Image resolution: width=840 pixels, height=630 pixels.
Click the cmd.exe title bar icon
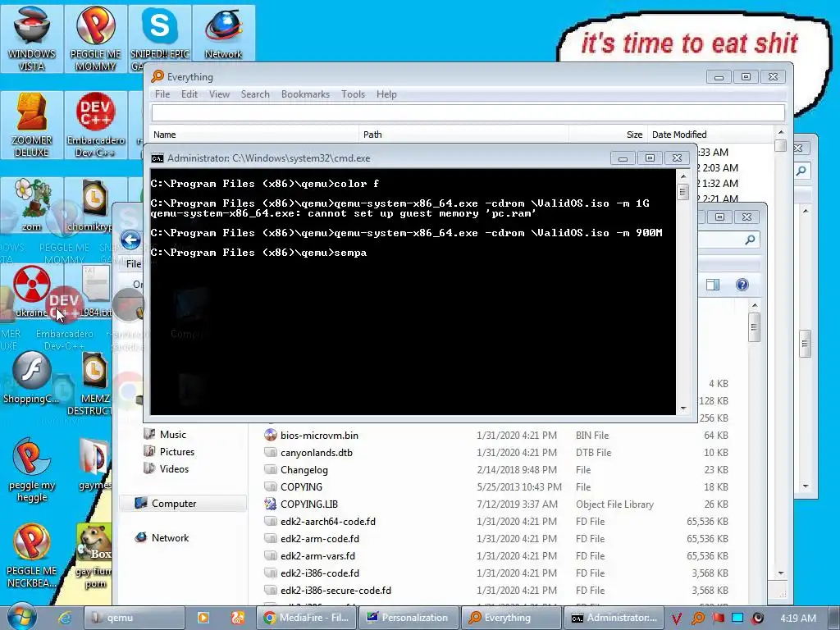(x=157, y=158)
